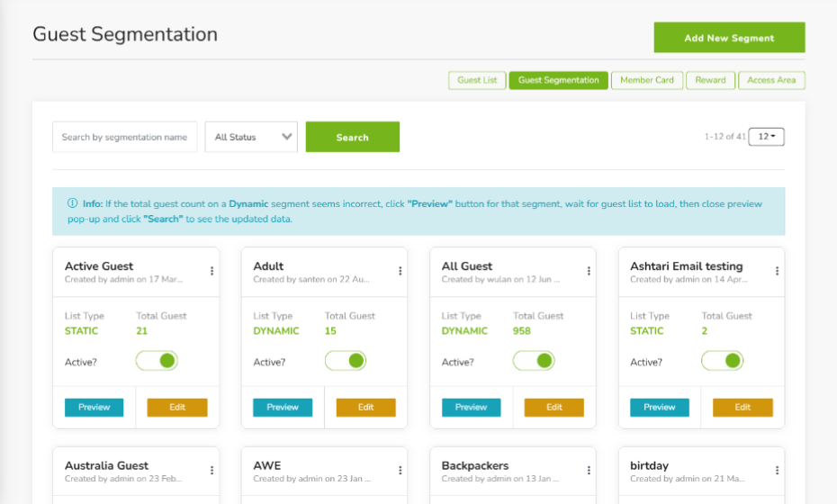Open the Adult card's three-dot menu
This screenshot has width=837, height=504.
coord(400,271)
